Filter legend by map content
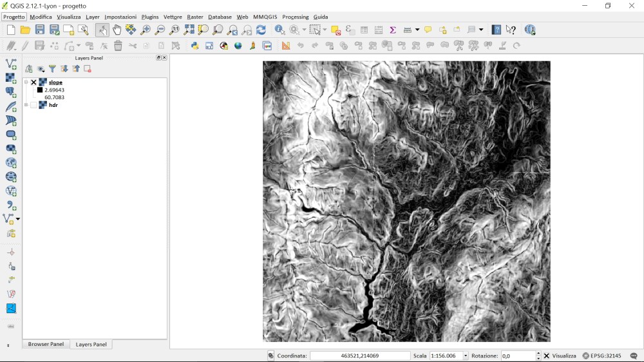Viewport: 644px width, 362px height. pyautogui.click(x=52, y=69)
